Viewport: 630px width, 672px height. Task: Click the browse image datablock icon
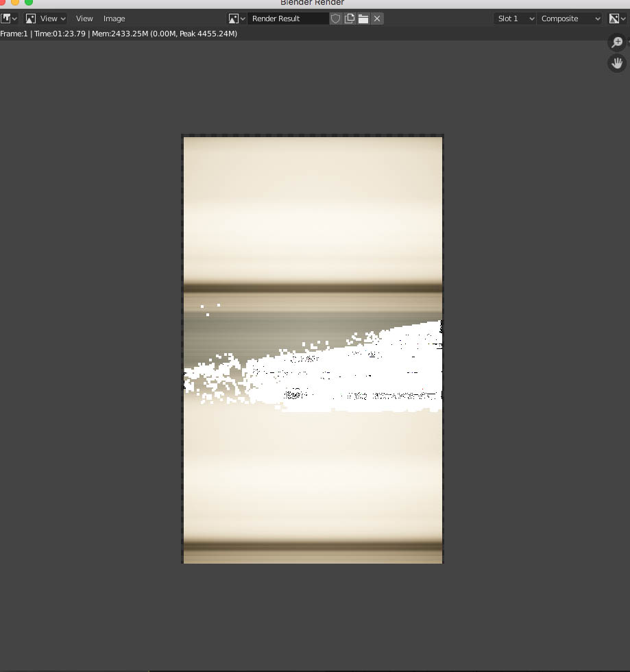pyautogui.click(x=237, y=19)
